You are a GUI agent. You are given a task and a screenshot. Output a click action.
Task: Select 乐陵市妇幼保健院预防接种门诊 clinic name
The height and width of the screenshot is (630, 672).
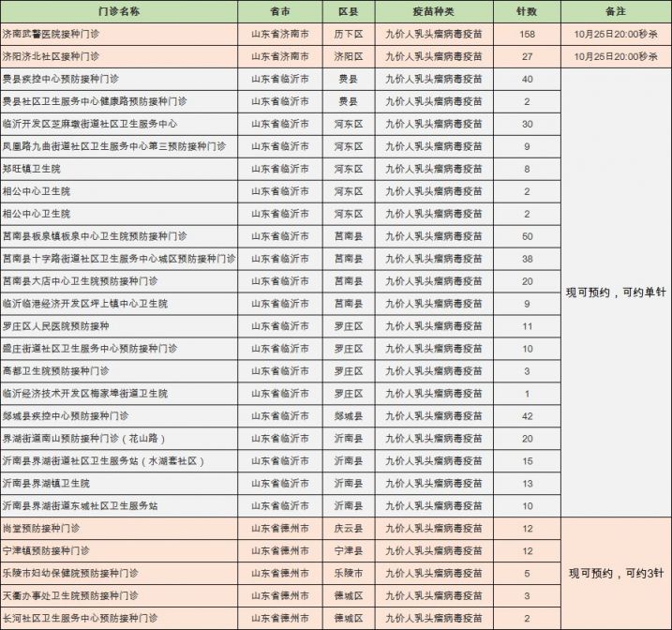click(119, 574)
